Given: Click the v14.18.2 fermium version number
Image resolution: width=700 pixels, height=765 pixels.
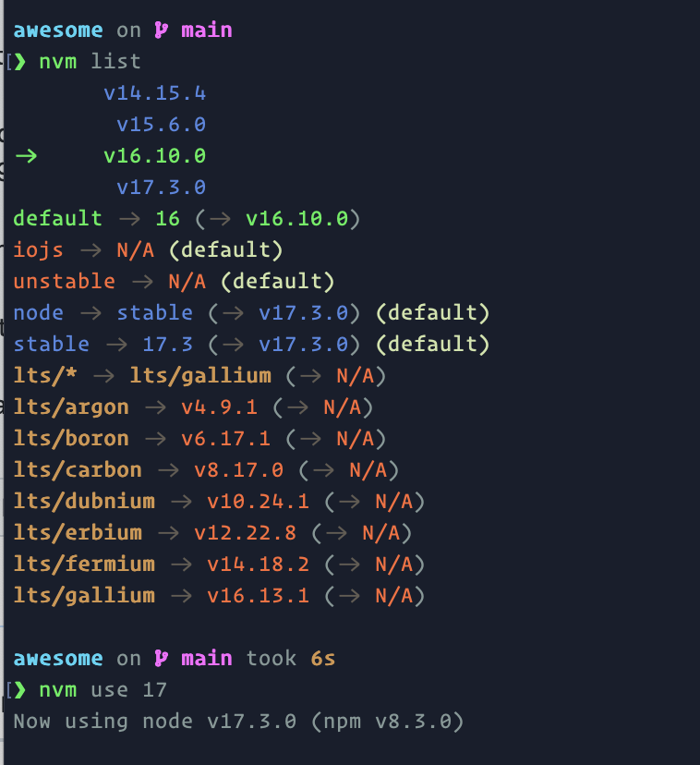Looking at the screenshot, I should click(x=258, y=565).
